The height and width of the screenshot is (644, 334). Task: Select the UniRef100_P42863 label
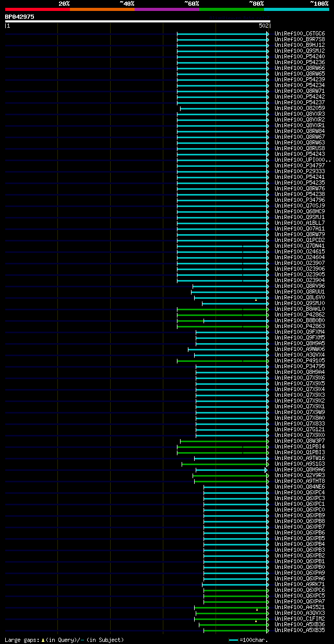[300, 326]
